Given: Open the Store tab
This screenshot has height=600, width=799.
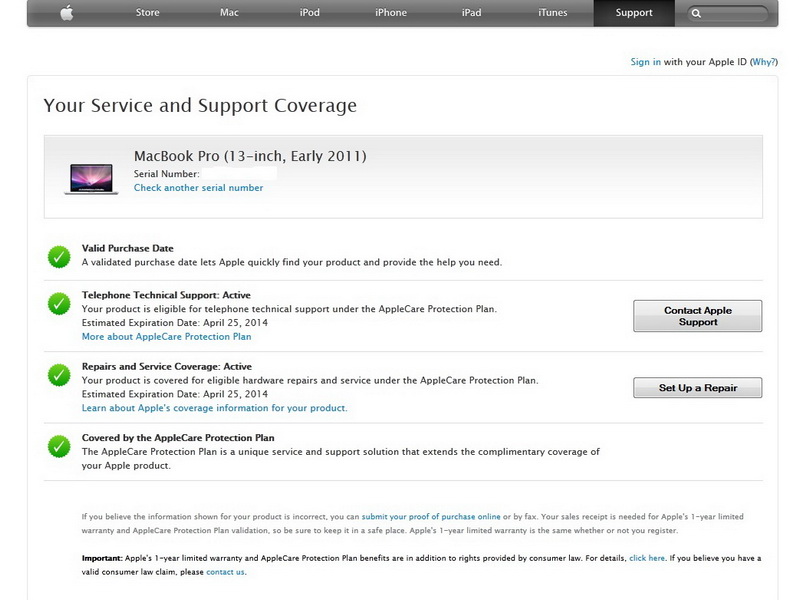Looking at the screenshot, I should [x=147, y=13].
